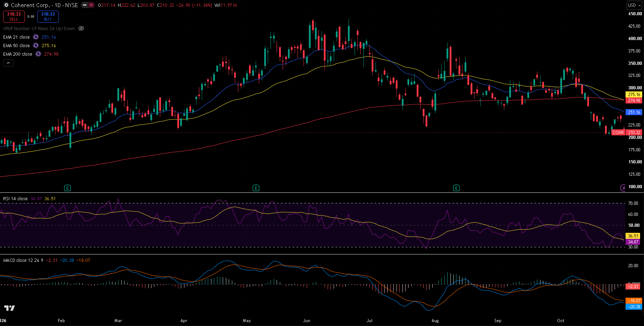
Task: Select the EMA 50 close legend label
Action: pos(16,46)
